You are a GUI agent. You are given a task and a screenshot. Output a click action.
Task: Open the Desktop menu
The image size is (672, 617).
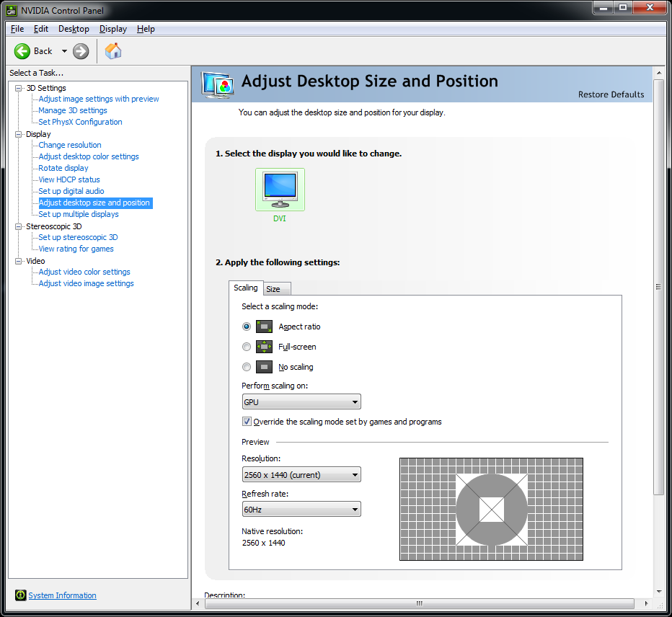(74, 29)
